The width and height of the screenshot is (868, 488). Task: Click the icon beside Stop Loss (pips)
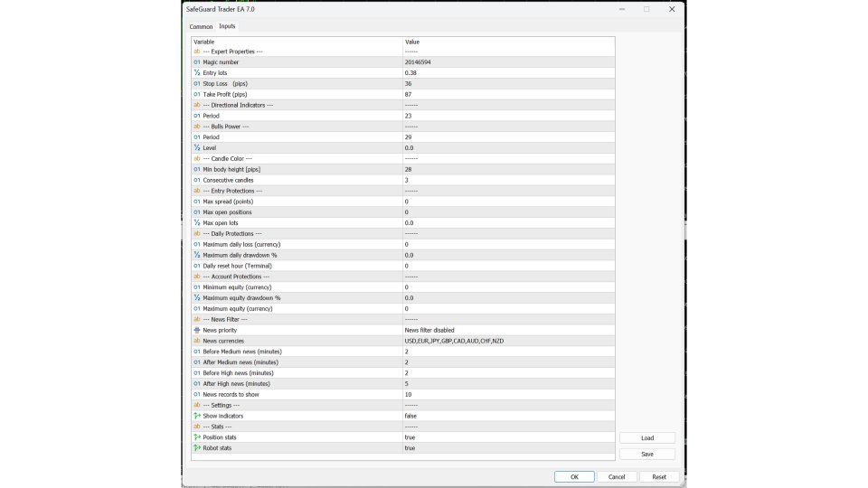click(x=196, y=83)
